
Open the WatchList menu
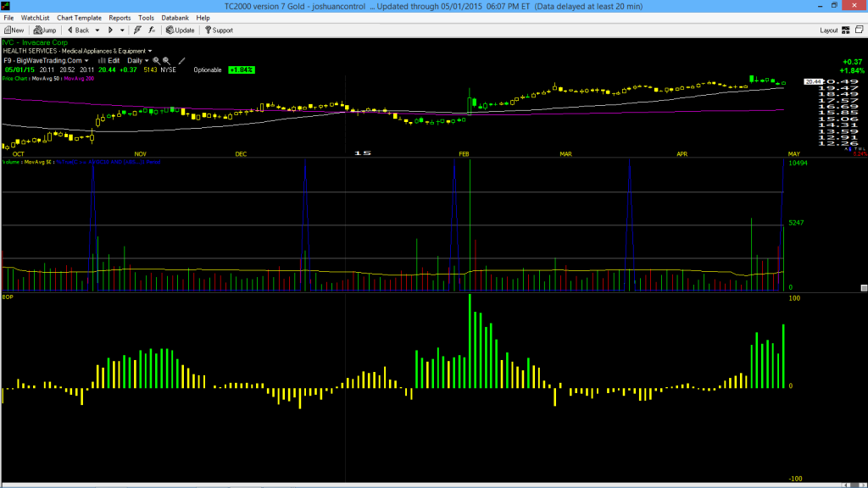click(x=36, y=18)
